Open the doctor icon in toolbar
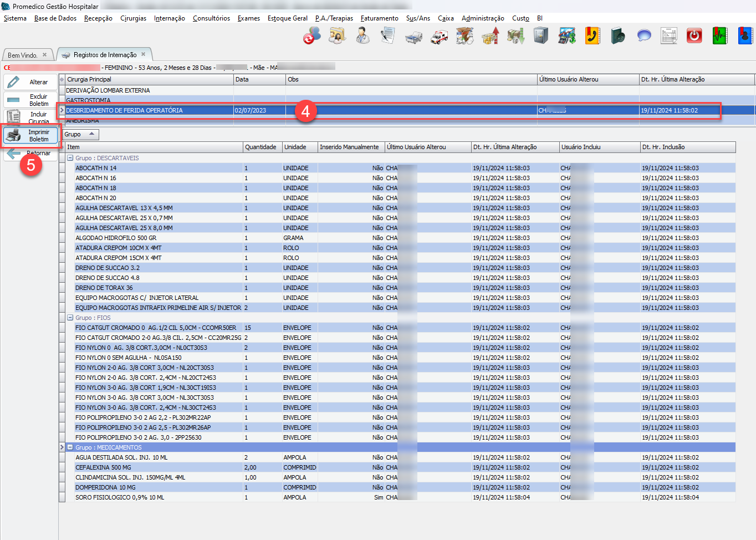The width and height of the screenshot is (756, 540). click(363, 37)
